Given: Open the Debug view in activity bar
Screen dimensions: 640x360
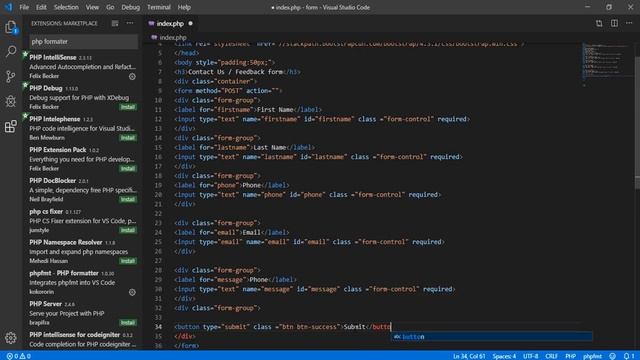Looking at the screenshot, I should point(11,101).
